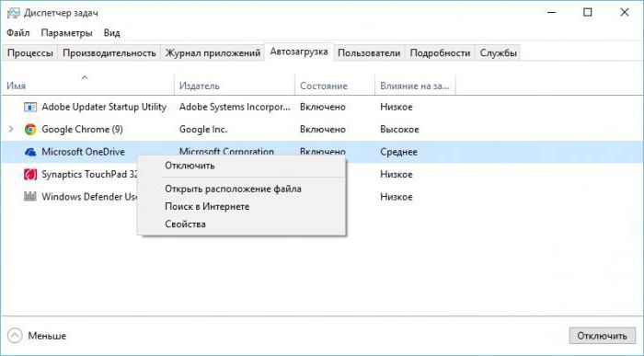Click the Google Chrome icon

(30, 130)
